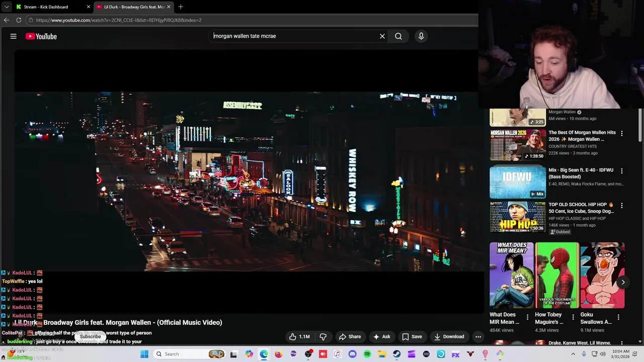The height and width of the screenshot is (362, 644).
Task: Open Discord from the taskbar
Action: [352, 354]
